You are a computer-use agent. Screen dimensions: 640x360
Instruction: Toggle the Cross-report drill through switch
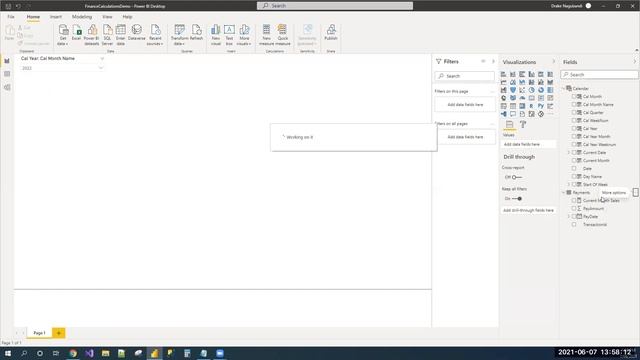click(517, 177)
